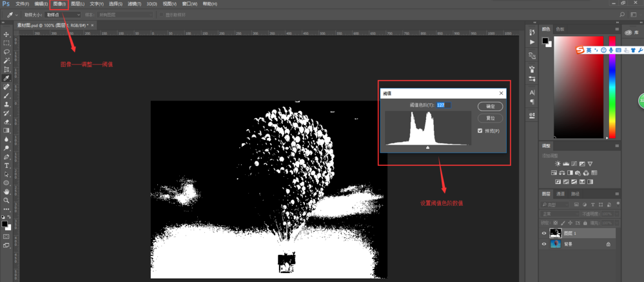Viewport: 644px width, 282px height.
Task: Select the Eyedropper tool in the toolbar
Action: [x=6, y=78]
